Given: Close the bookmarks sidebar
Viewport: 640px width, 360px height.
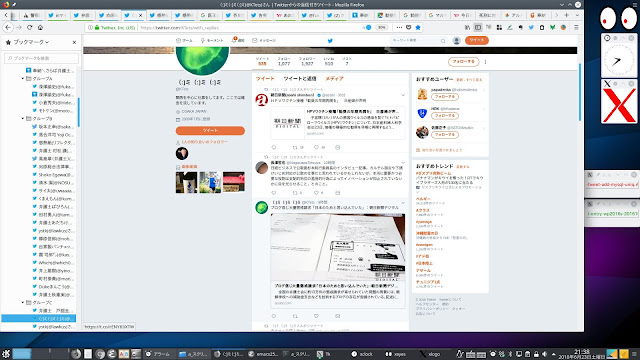Looking at the screenshot, I should [74, 42].
